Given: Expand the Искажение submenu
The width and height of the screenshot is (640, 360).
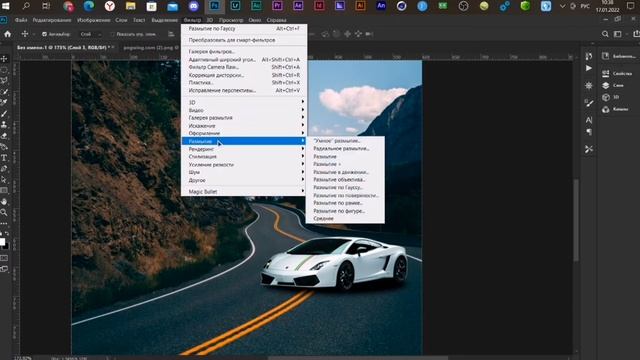Looking at the screenshot, I should [x=244, y=126].
